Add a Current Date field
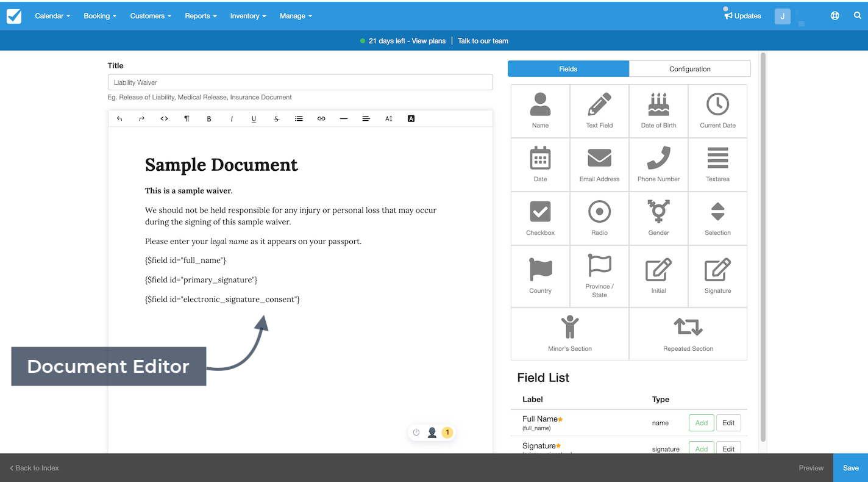 pyautogui.click(x=717, y=111)
